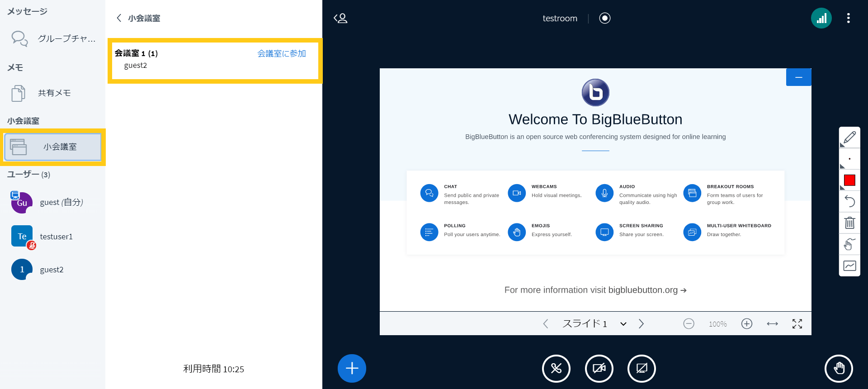Screen dimensions: 868x389
Task: Go to the previous slide
Action: pos(546,323)
